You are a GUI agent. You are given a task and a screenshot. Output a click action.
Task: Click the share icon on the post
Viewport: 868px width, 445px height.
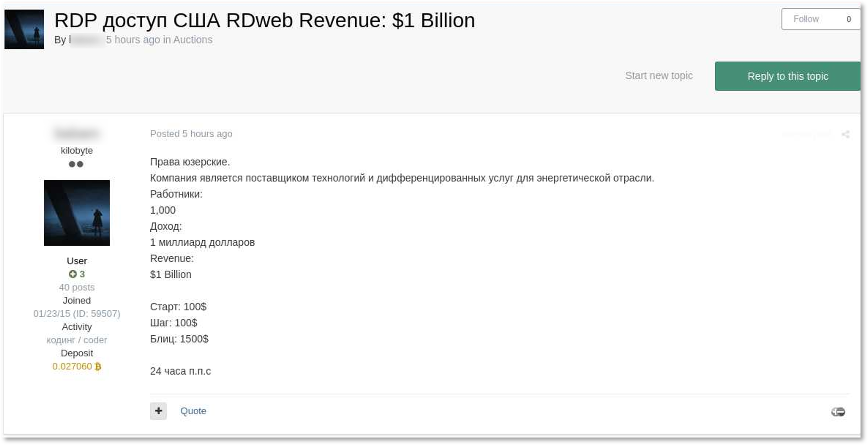click(845, 134)
